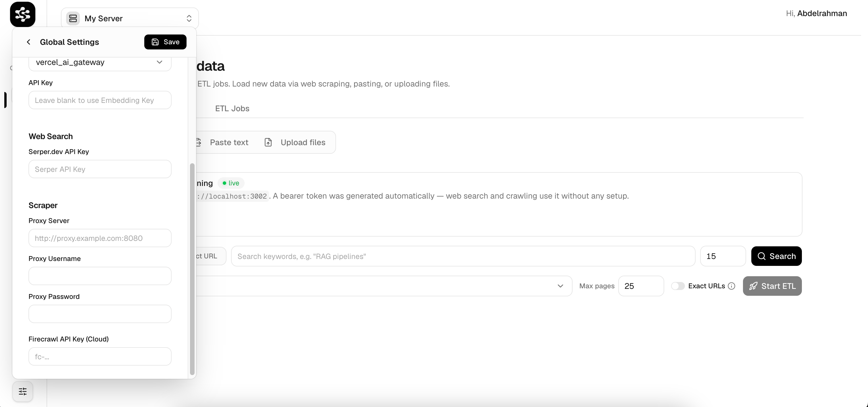Image resolution: width=868 pixels, height=407 pixels.
Task: Go back from Global Settings
Action: point(29,42)
